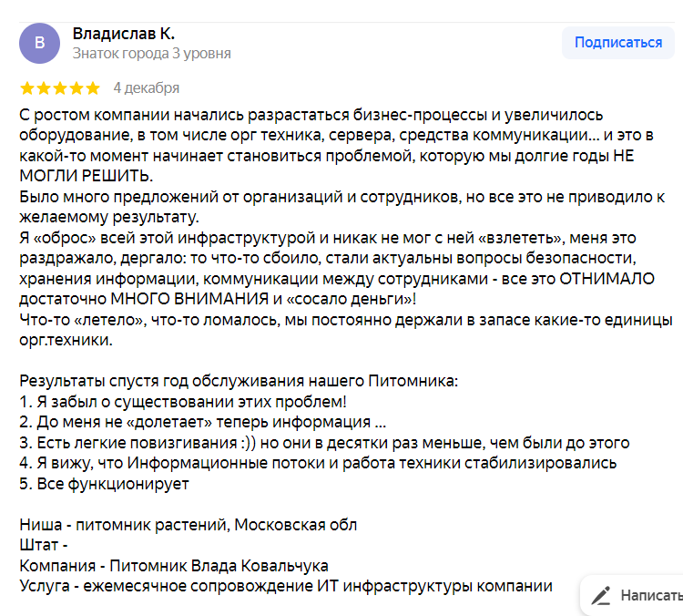Click the Услуга - ежемесячное сопровождение line

click(286, 587)
